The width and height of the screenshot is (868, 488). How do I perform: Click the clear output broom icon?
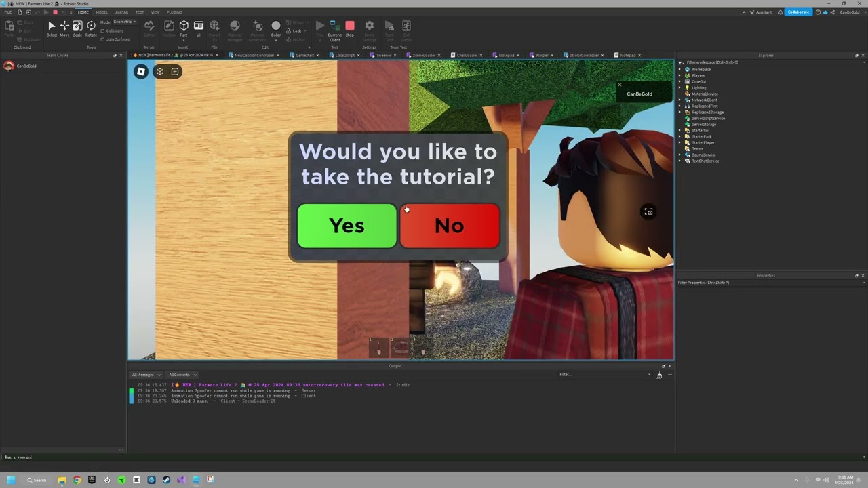click(x=659, y=375)
